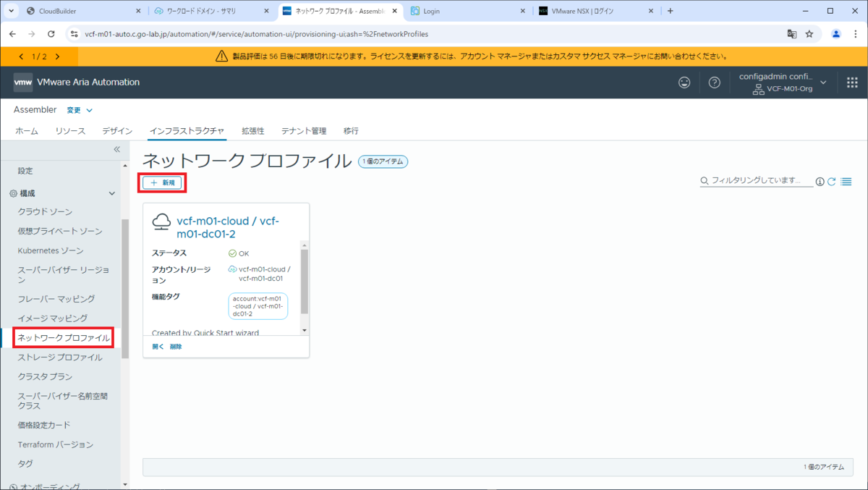Click the 削除 link on the card
Viewport: 868px width, 490px height.
tap(176, 347)
